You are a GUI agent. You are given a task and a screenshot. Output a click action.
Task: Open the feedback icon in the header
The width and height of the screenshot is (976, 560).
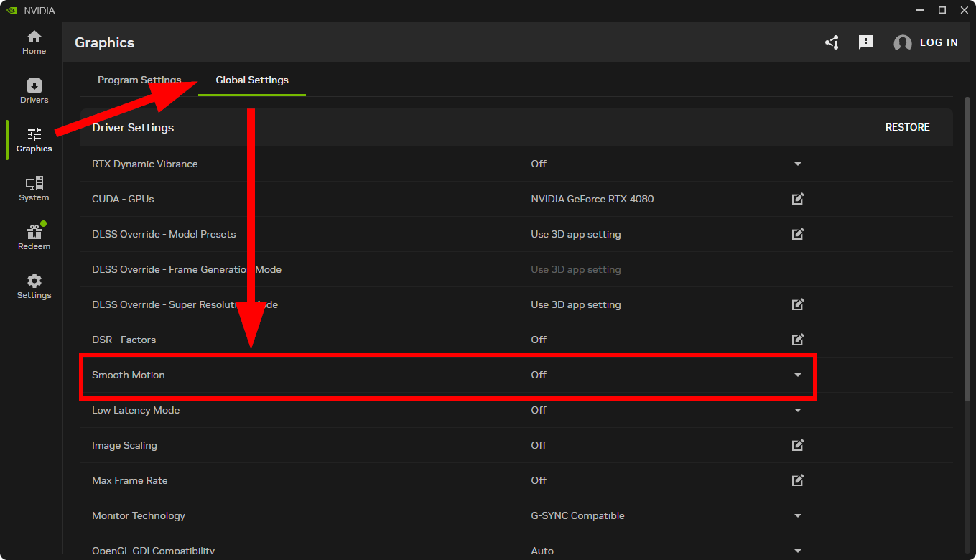[x=865, y=42]
